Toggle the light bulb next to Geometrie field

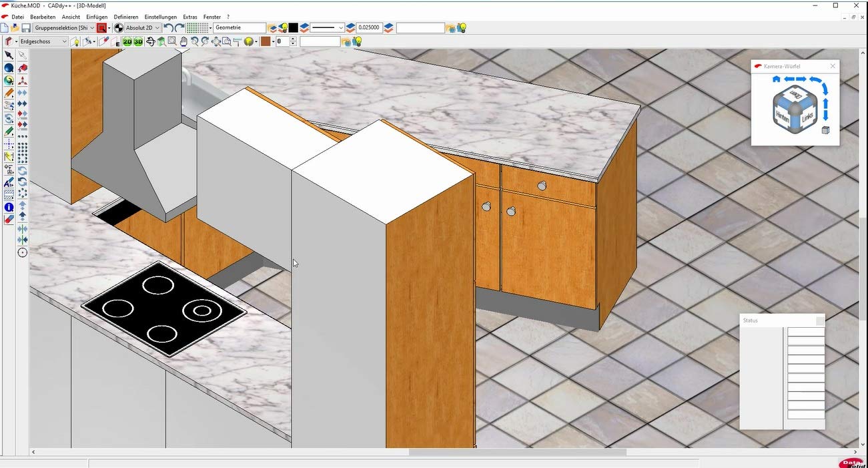coord(284,28)
